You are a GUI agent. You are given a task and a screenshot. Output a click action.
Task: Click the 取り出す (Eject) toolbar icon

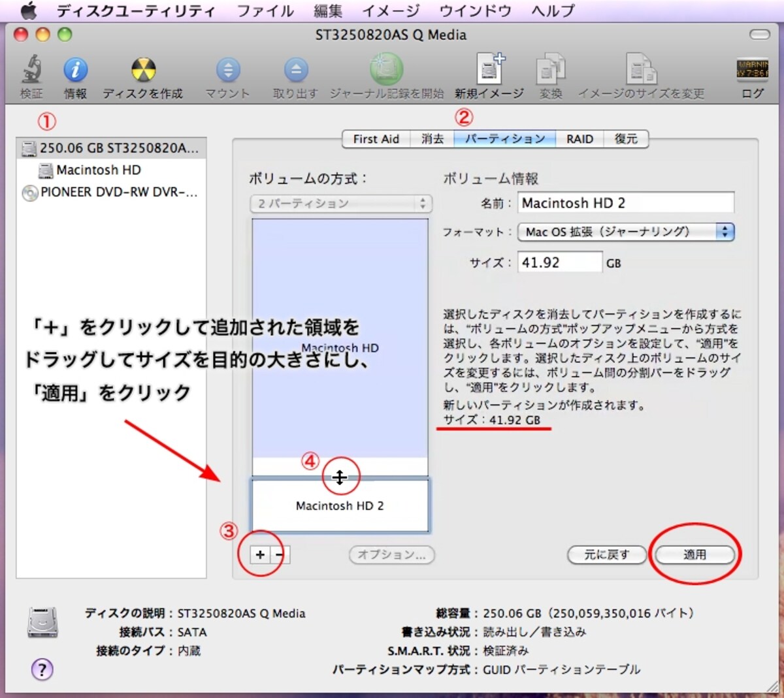[x=295, y=69]
